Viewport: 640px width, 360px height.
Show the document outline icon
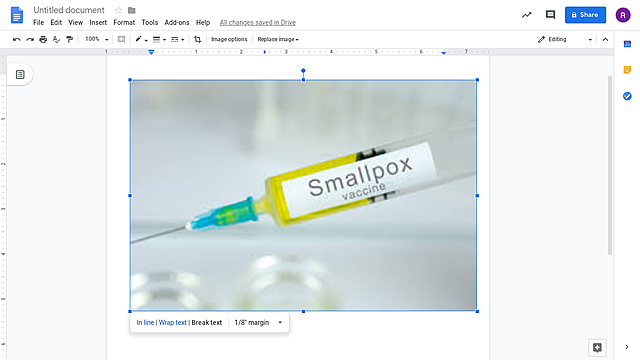[20, 74]
